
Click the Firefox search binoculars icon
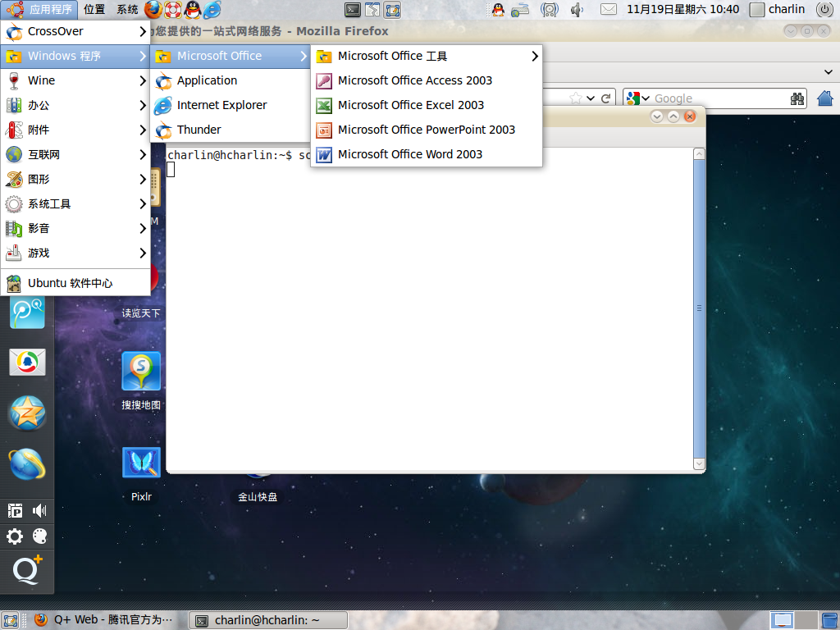point(797,98)
